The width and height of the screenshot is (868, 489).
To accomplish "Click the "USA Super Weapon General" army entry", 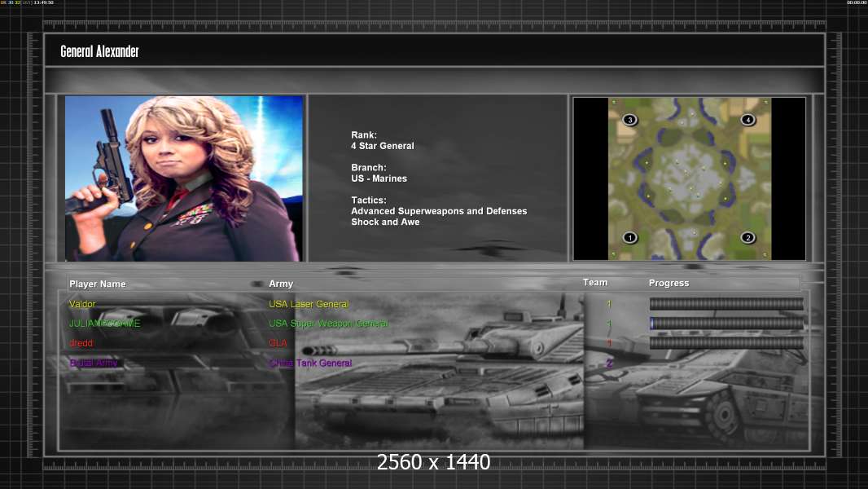I will tap(329, 324).
